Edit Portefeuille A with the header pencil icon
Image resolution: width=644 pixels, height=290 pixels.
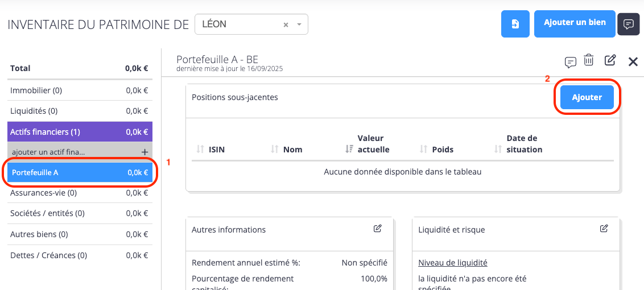610,60
